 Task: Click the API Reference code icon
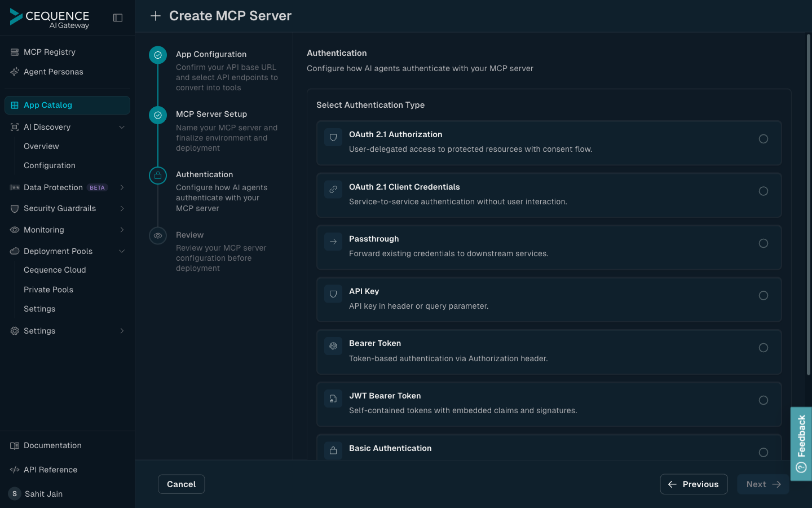[15, 470]
